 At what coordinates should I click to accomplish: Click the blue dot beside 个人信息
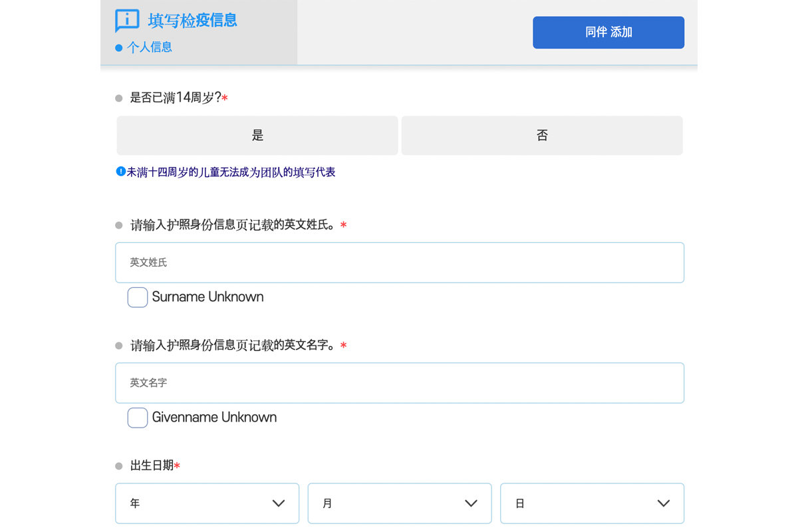pyautogui.click(x=118, y=47)
